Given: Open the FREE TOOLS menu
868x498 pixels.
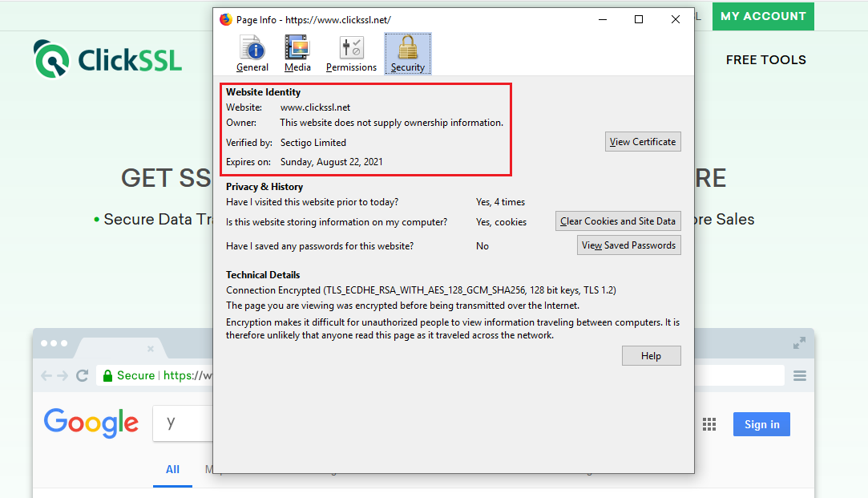Looking at the screenshot, I should pos(765,60).
